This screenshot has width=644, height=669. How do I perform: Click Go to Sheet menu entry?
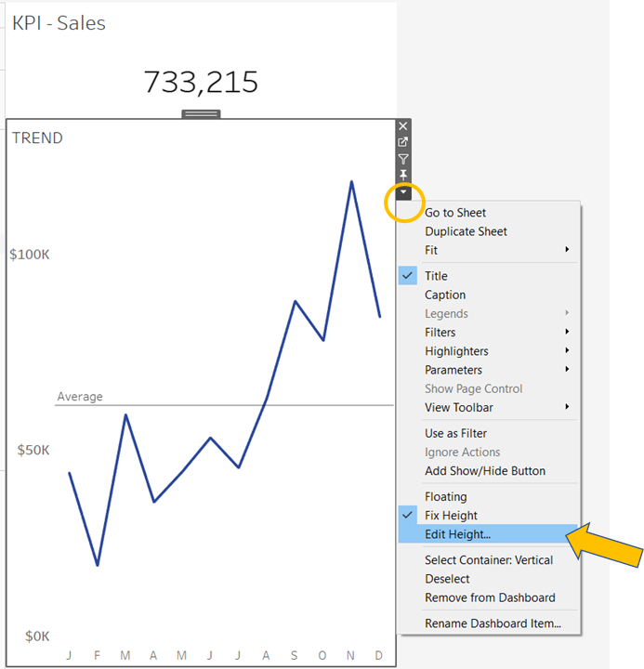(455, 213)
